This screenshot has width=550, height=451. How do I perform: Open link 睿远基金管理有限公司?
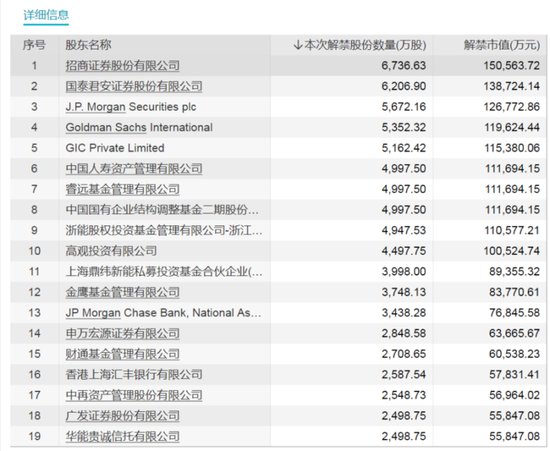122,189
